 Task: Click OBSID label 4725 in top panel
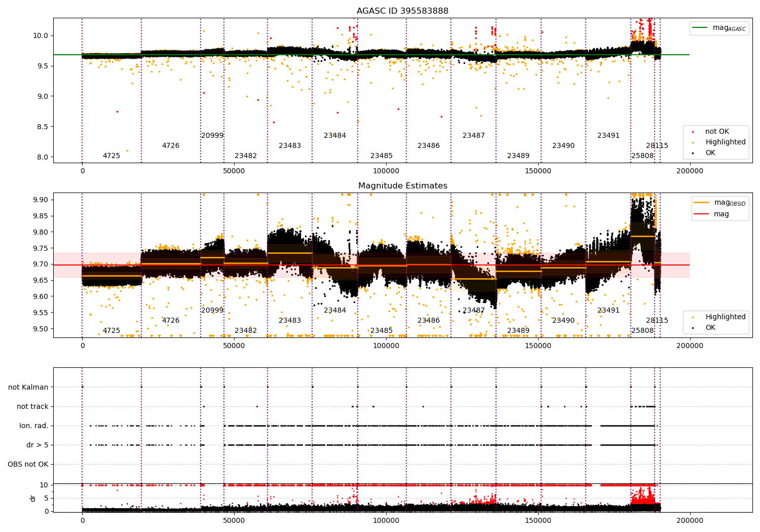pos(111,156)
